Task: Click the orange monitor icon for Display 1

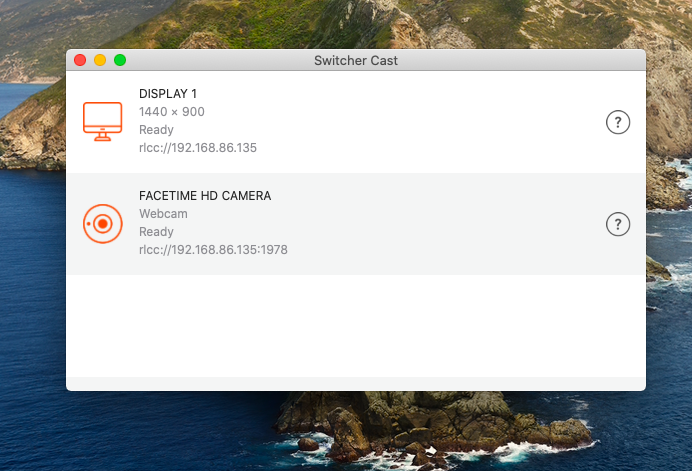Action: point(102,121)
